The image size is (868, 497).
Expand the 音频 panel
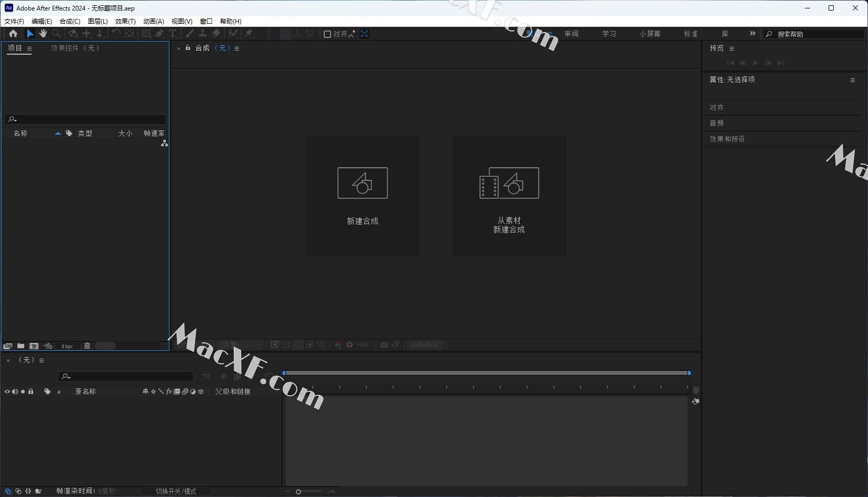pos(717,123)
